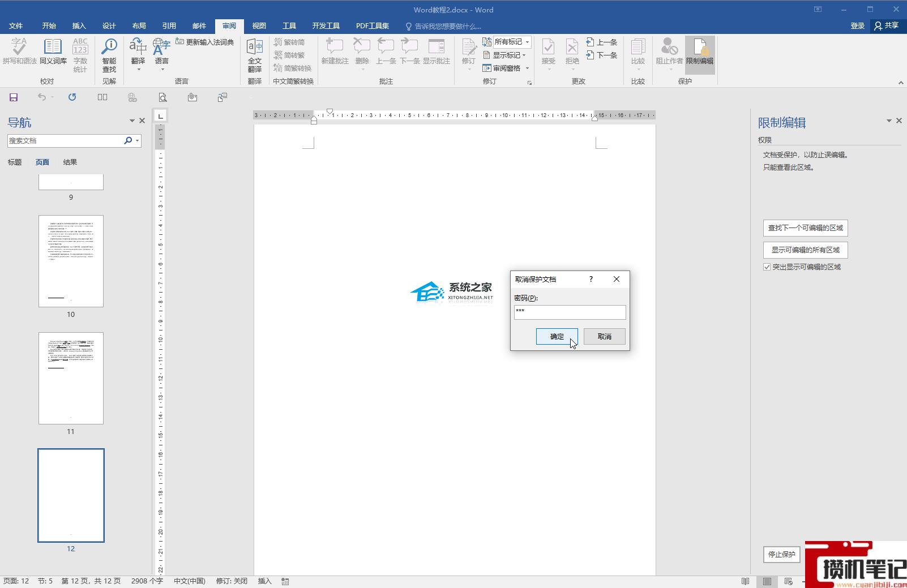This screenshot has width=907, height=588.
Task: Click Show Comments (显示批注) icon
Action: (x=436, y=51)
